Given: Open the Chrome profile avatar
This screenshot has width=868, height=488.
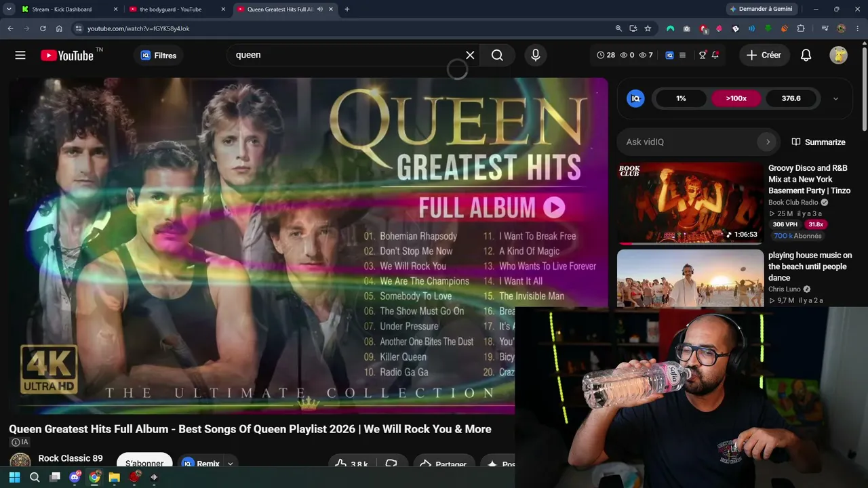Looking at the screenshot, I should 842,28.
